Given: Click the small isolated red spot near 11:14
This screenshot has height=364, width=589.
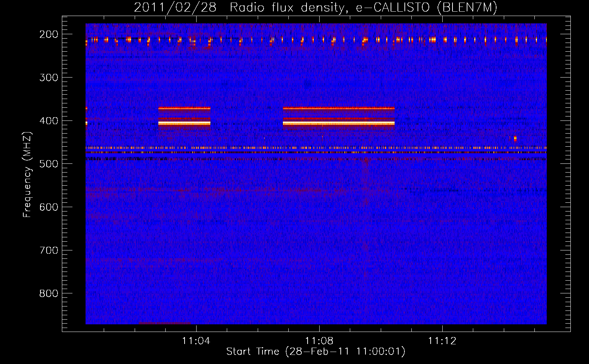Looking at the screenshot, I should (515, 138).
